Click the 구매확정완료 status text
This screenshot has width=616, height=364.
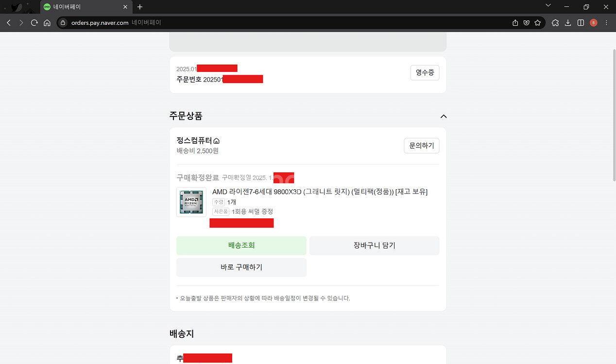[x=198, y=178]
